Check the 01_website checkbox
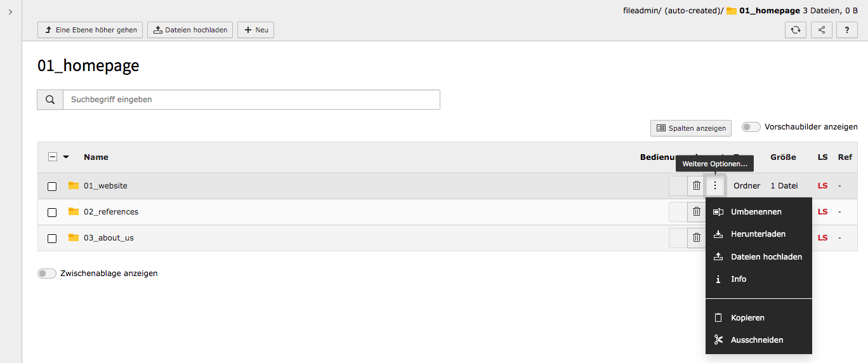868x363 pixels. point(52,187)
